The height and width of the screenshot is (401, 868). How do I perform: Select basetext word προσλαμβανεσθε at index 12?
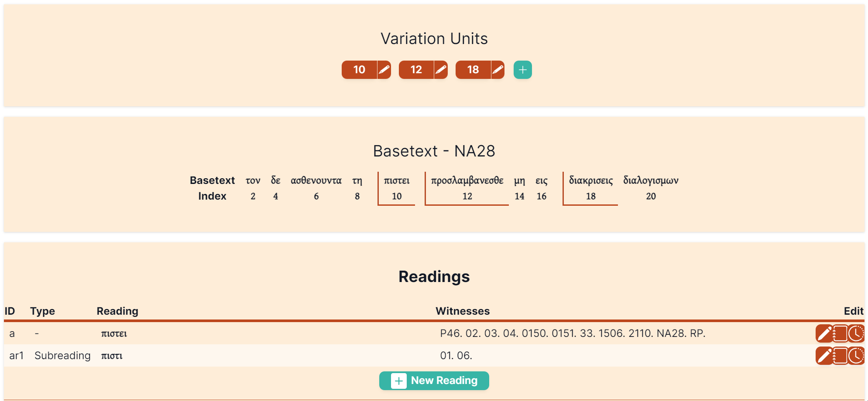click(x=467, y=180)
